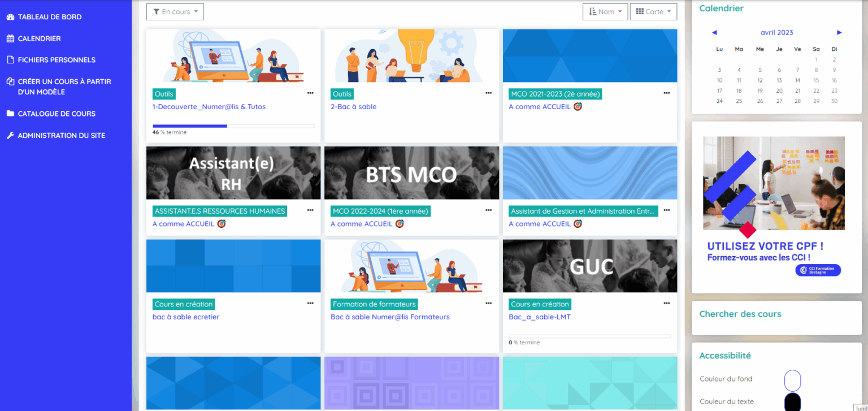Open the Nom sorting dropdown

(x=605, y=11)
